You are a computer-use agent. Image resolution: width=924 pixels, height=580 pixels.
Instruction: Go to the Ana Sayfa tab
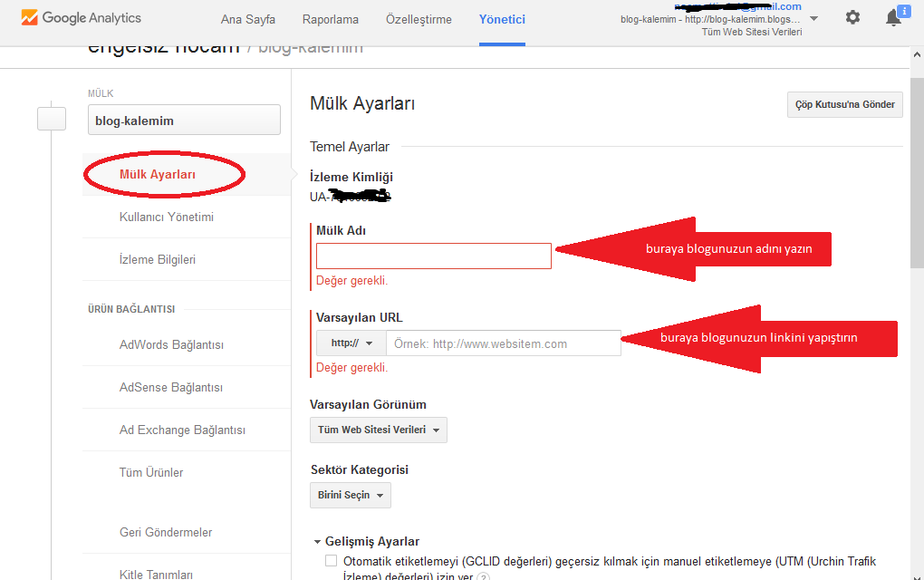click(248, 19)
